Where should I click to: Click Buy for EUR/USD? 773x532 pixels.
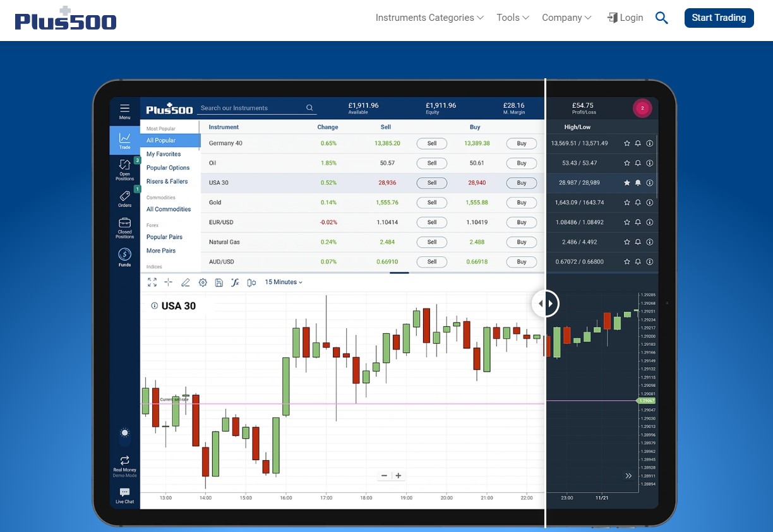coord(522,222)
